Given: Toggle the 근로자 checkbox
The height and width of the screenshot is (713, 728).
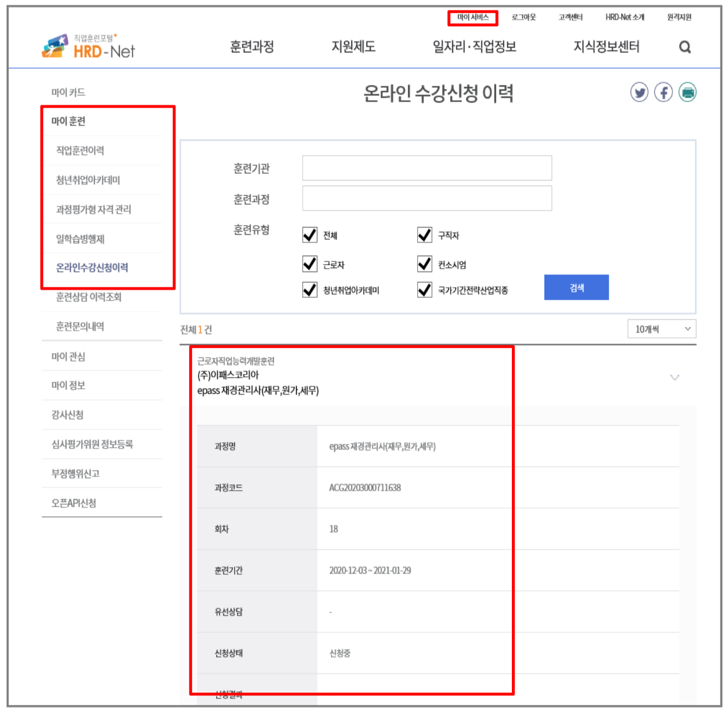Looking at the screenshot, I should point(310,264).
